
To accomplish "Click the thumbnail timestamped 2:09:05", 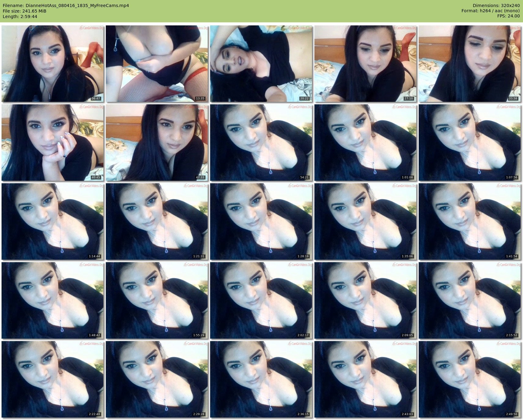I will [365, 300].
